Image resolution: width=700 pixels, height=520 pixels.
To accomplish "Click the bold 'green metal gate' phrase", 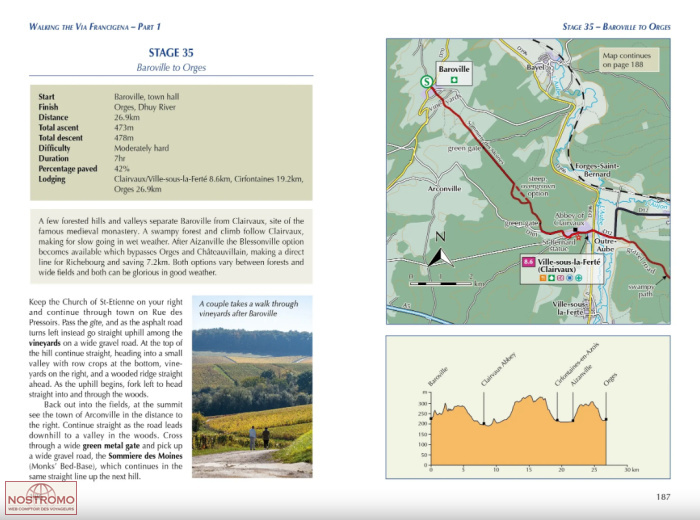I will click(x=111, y=446).
